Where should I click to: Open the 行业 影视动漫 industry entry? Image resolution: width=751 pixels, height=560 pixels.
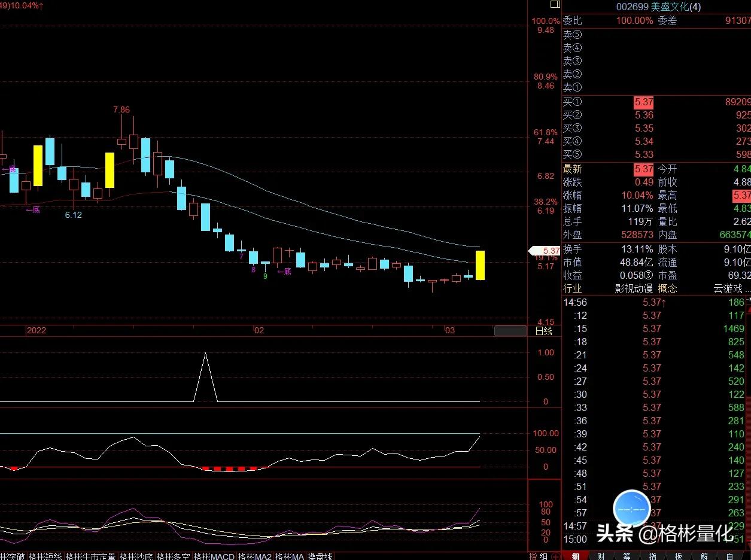pyautogui.click(x=633, y=288)
